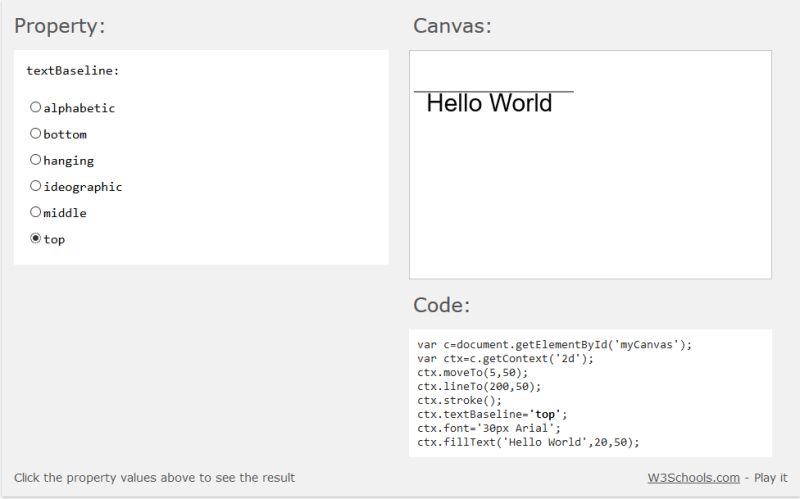The width and height of the screenshot is (800, 499).
Task: Pick the hanging textBaseline radio
Action: (x=35, y=160)
